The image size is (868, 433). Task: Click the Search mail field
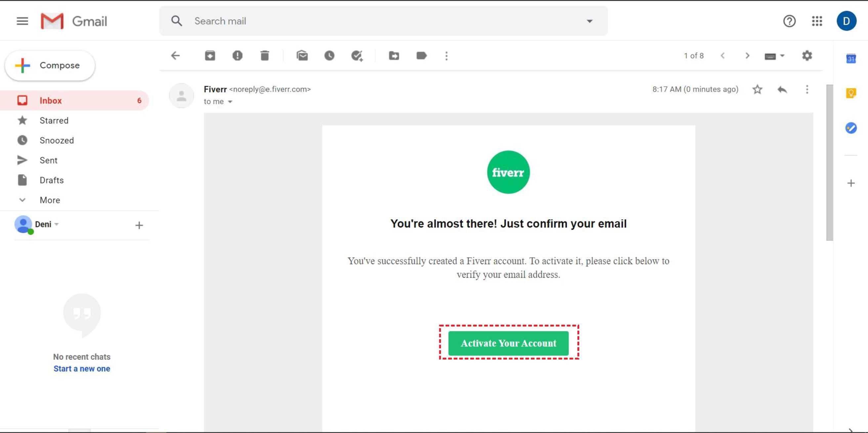(x=370, y=21)
